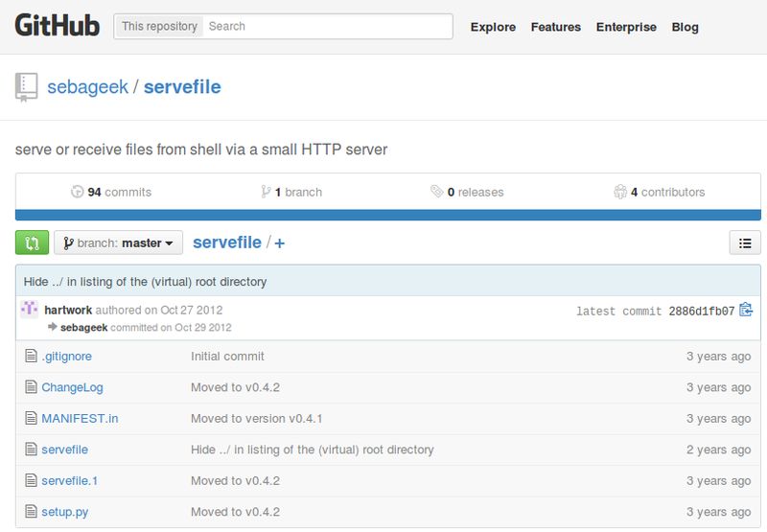Open the branch: master dropdown
This screenshot has width=767, height=532.
coord(118,243)
